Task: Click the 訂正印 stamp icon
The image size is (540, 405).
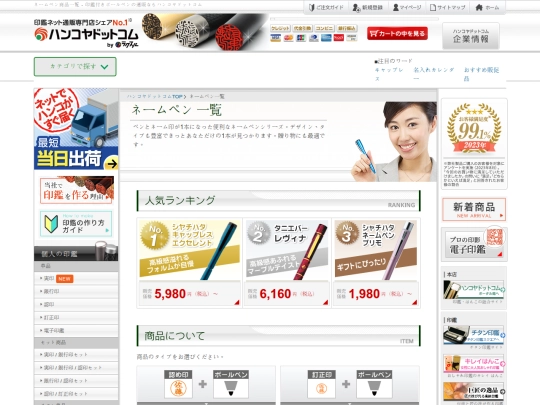Action: pos(322,385)
